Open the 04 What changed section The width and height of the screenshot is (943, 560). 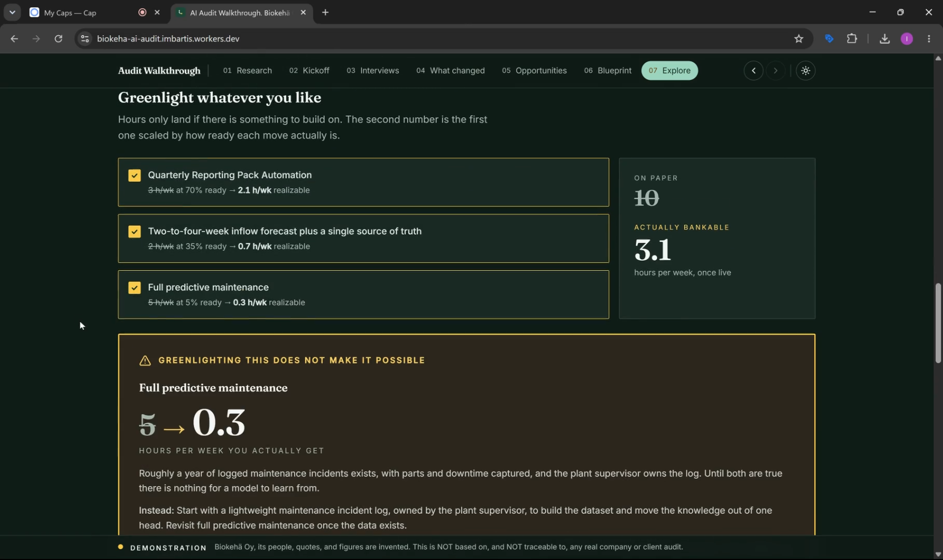pos(450,71)
